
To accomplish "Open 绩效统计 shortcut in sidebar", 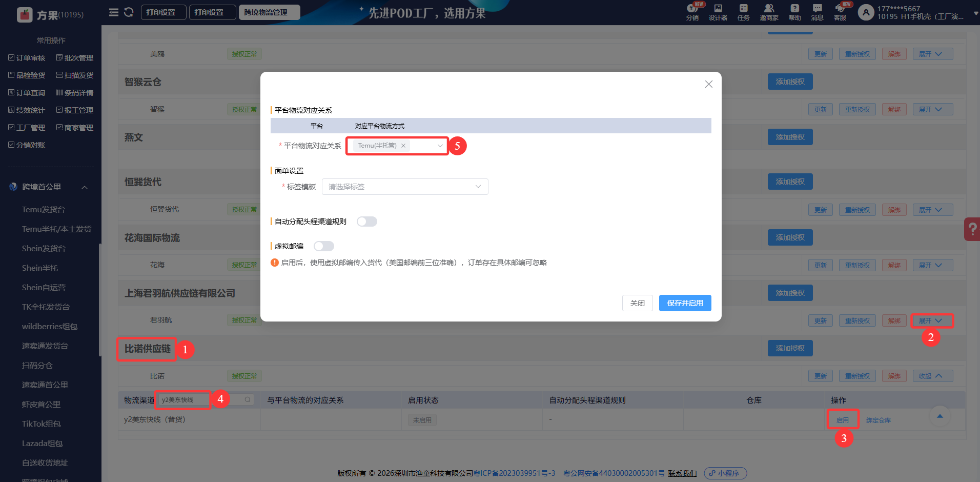I will coord(27,110).
